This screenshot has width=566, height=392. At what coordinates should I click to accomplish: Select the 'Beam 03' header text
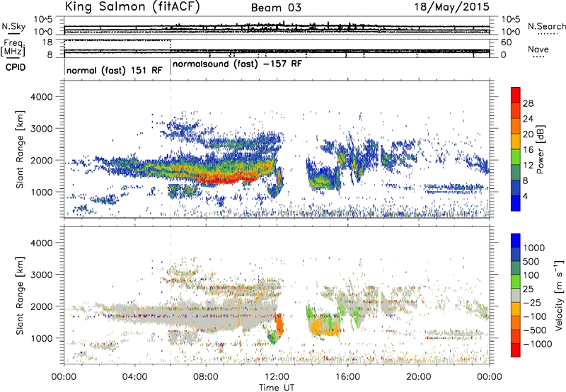click(x=276, y=8)
